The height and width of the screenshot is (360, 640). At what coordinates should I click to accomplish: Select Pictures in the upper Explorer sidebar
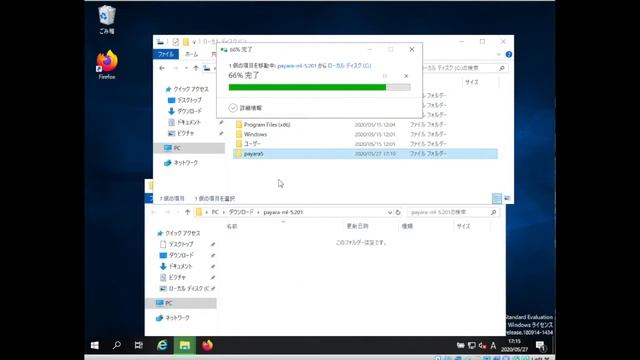(181, 133)
